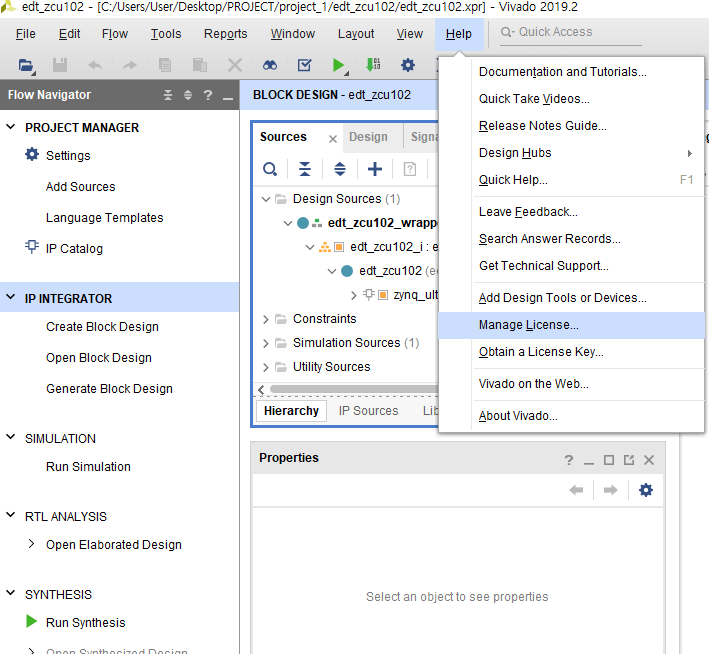Open the toolbar Settings gear icon
Viewport: 709px width, 654px height.
(x=408, y=66)
